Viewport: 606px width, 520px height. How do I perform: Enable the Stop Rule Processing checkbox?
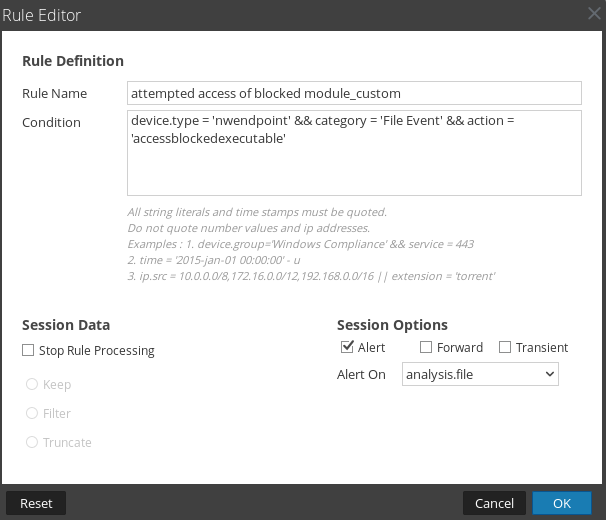(28, 351)
